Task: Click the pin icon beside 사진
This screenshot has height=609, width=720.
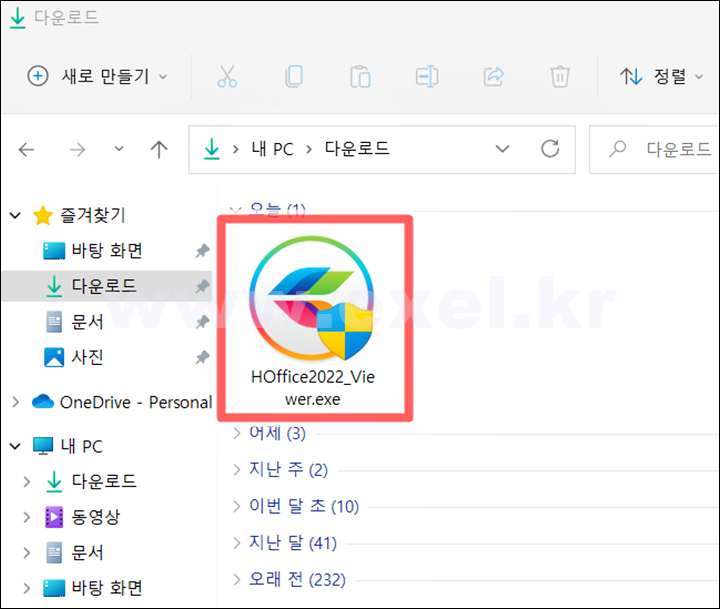Action: (202, 357)
